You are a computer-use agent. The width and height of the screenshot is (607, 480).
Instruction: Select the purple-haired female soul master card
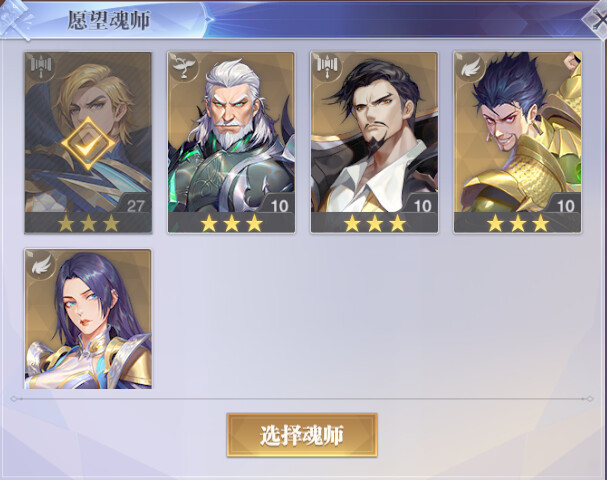point(88,319)
